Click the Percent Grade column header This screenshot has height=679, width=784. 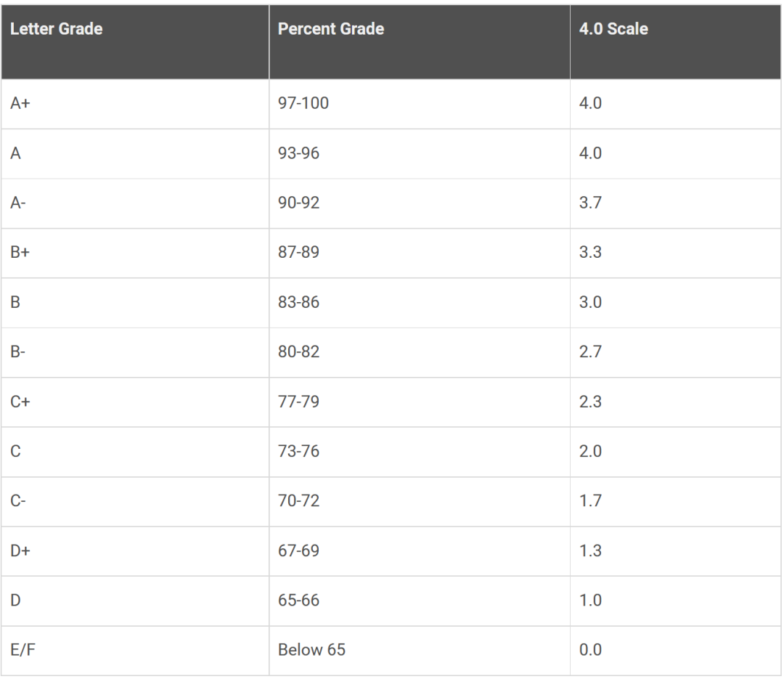(420, 42)
